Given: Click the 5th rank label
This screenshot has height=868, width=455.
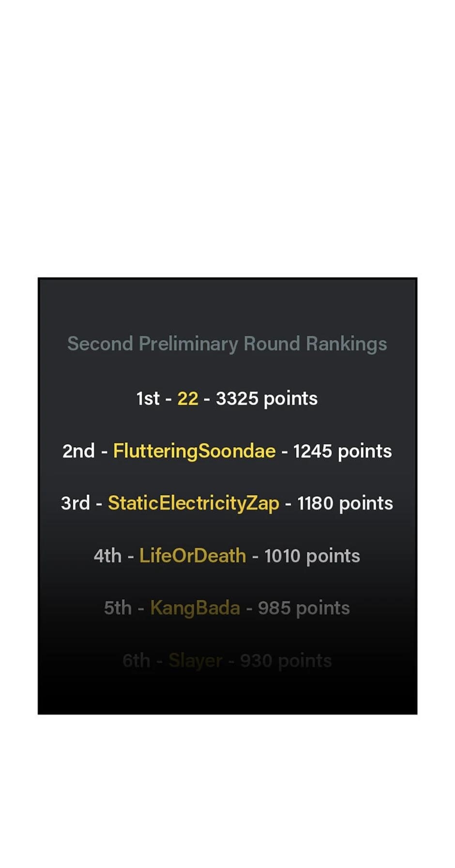Looking at the screenshot, I should click(118, 608).
